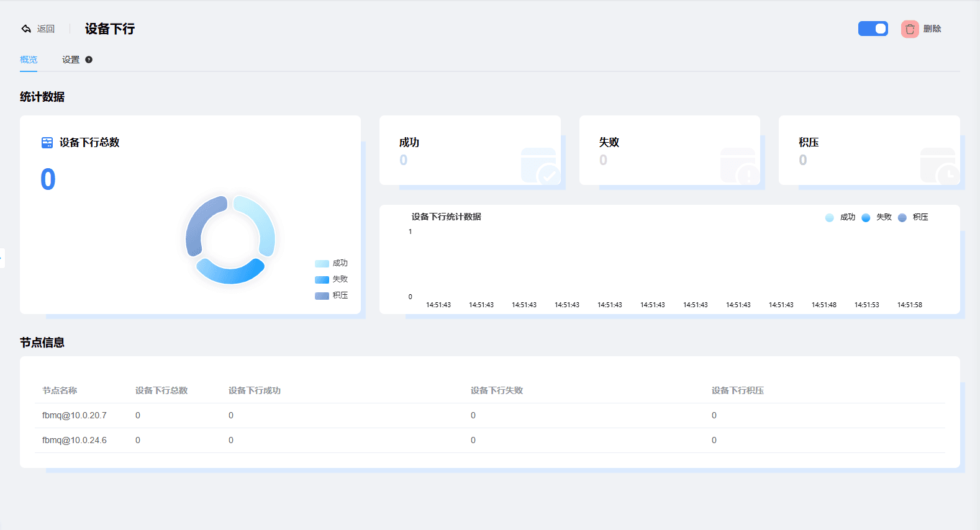This screenshot has width=980, height=530.
Task: Click the 14:51:58 time axis label
Action: pyautogui.click(x=910, y=305)
